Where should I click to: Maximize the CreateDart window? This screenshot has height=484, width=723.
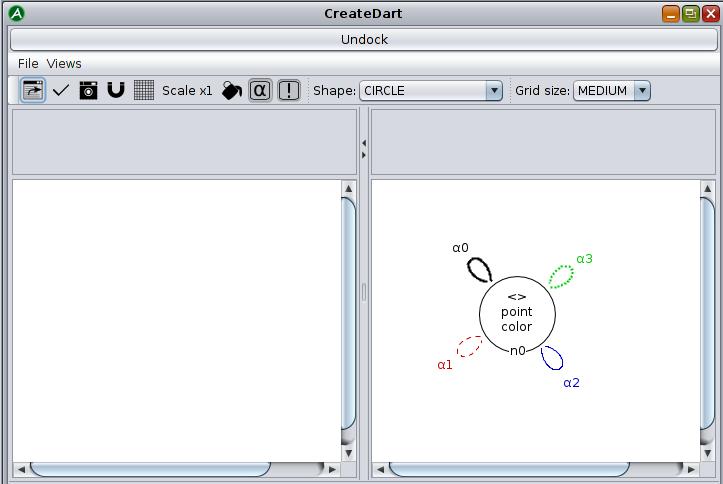(690, 14)
